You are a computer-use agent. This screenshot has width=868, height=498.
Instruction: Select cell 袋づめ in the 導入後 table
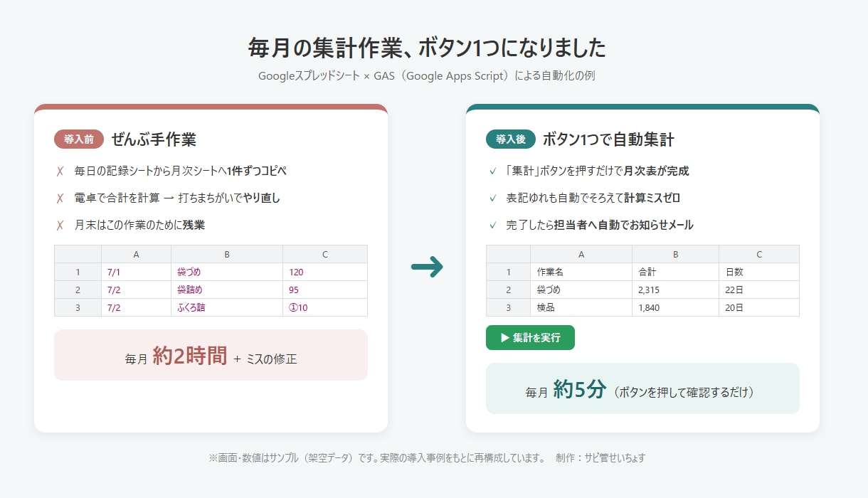point(581,290)
